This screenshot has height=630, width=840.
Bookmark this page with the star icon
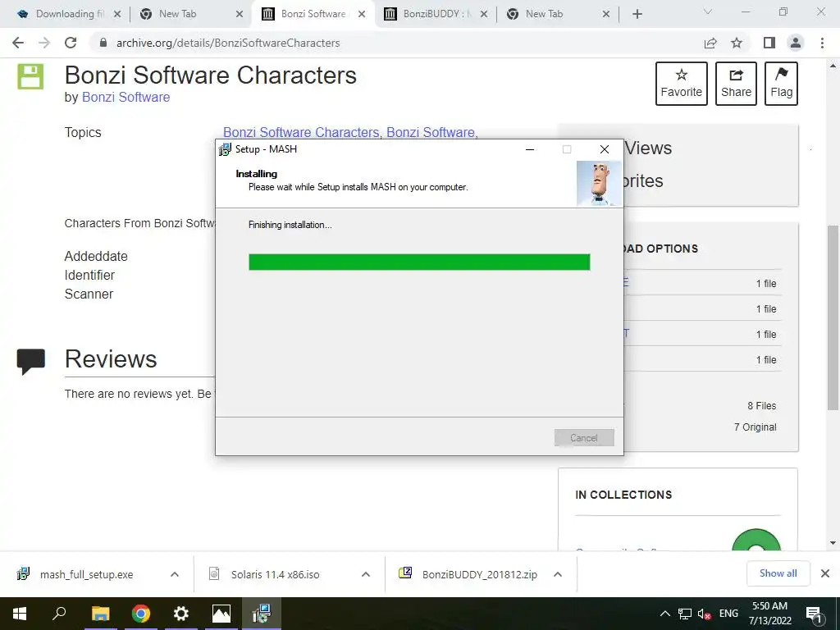[737, 43]
